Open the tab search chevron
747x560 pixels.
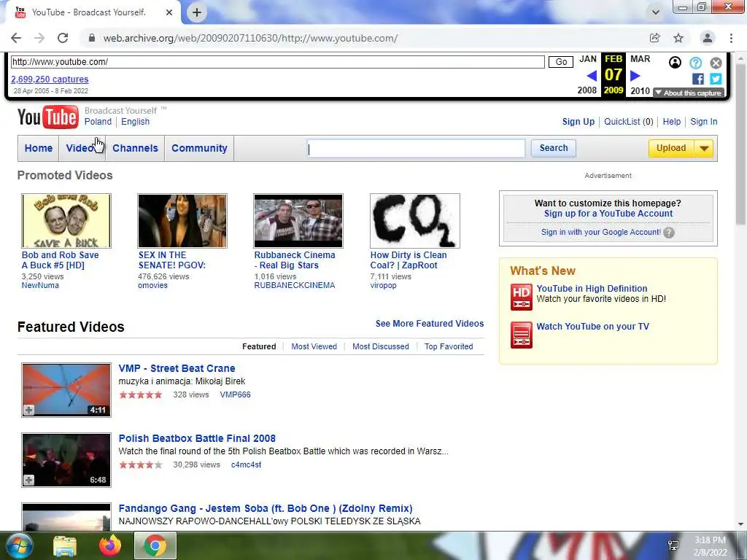(x=656, y=12)
